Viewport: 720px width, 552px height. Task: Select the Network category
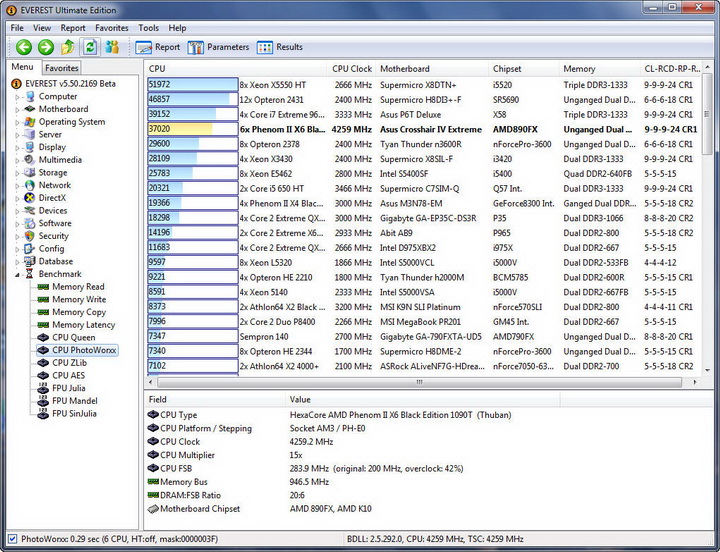click(x=55, y=185)
